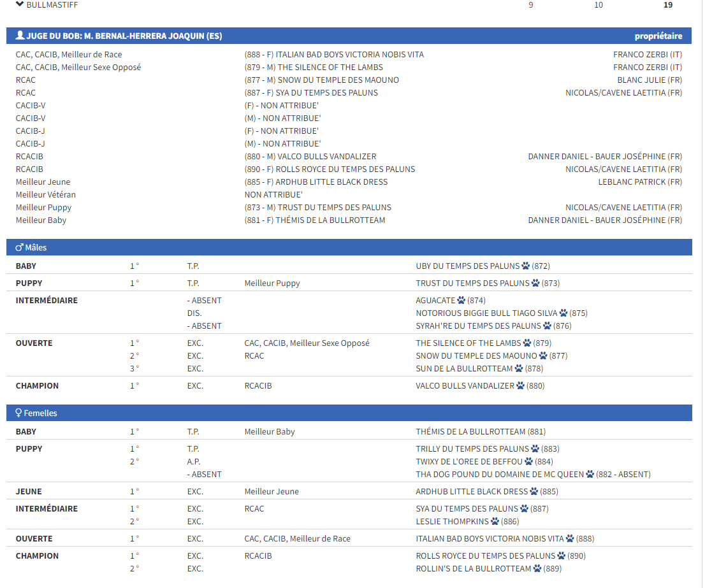The width and height of the screenshot is (705, 588).
Task: Open paw icon for ARDHUB LITTLE BLACK DRESS (885)
Action: [534, 491]
